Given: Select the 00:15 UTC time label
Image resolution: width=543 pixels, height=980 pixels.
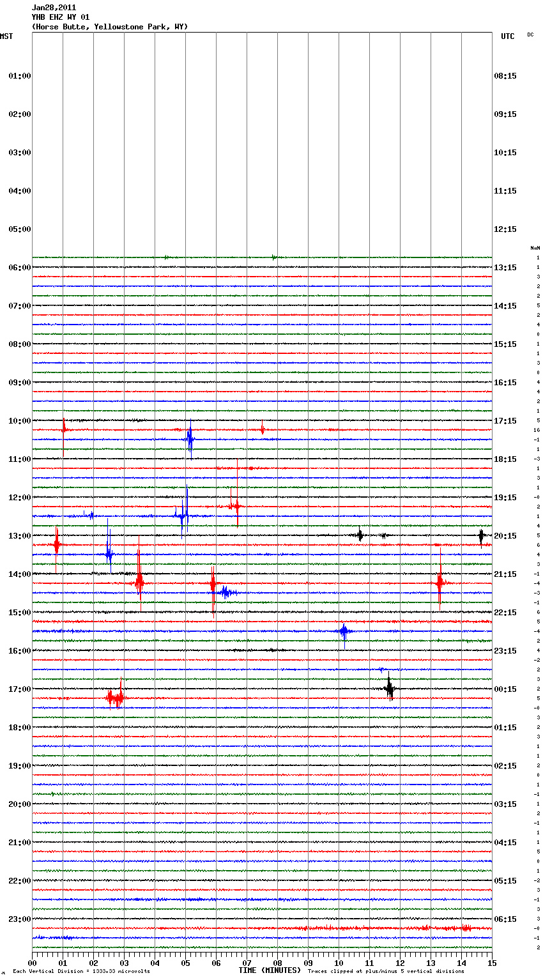Looking at the screenshot, I should pyautogui.click(x=505, y=689).
